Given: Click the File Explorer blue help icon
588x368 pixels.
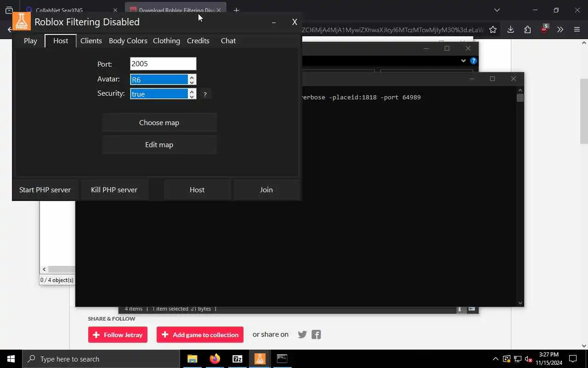Looking at the screenshot, I should click(x=473, y=61).
